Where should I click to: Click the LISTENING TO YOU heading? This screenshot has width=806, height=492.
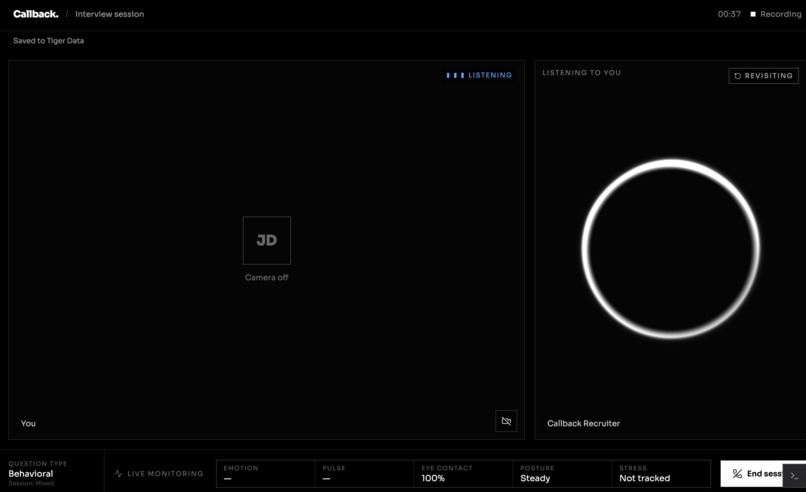click(581, 72)
